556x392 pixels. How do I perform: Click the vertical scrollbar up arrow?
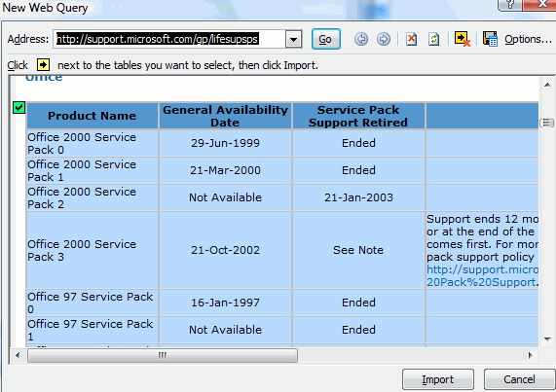(x=547, y=85)
